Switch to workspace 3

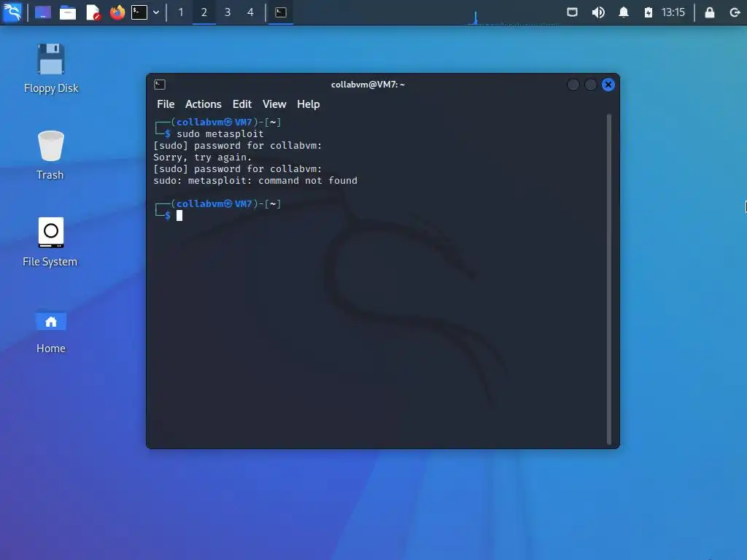pyautogui.click(x=228, y=12)
